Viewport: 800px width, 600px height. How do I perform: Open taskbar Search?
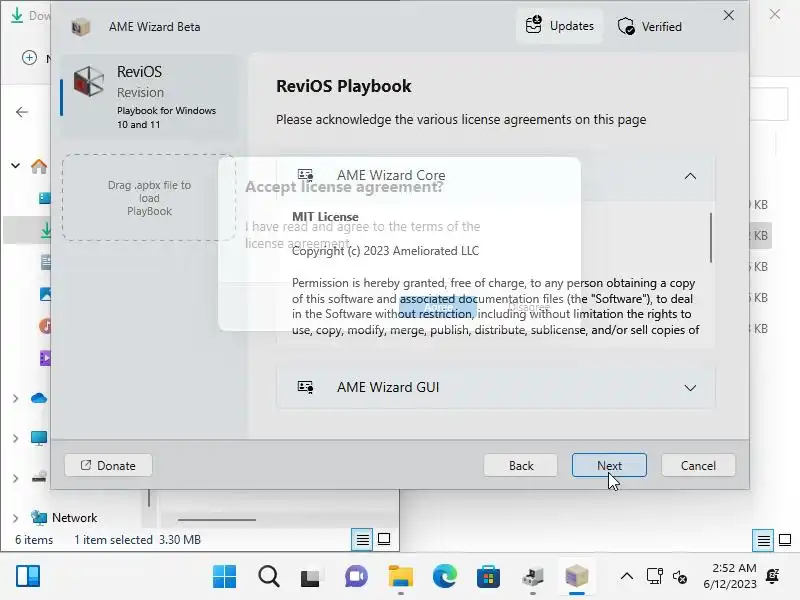click(268, 577)
